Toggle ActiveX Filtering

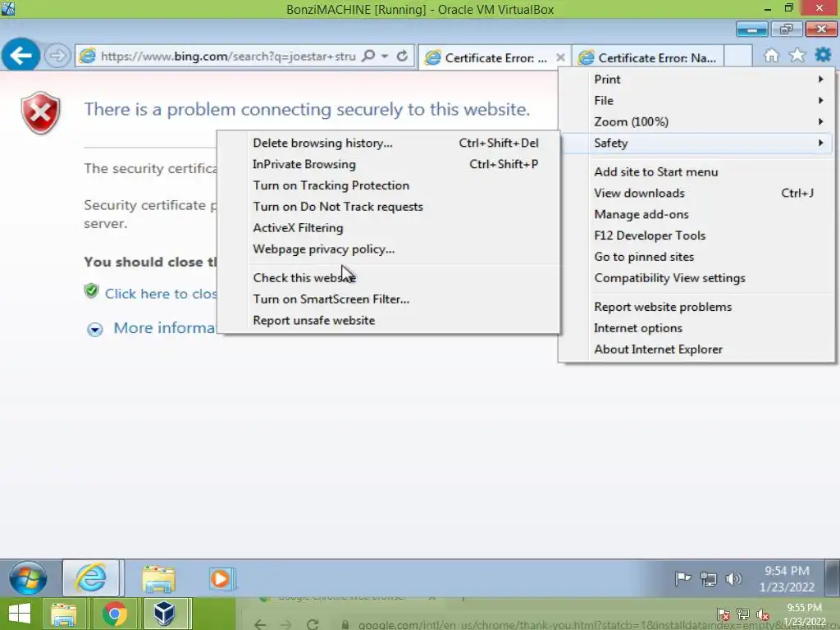pos(388,228)
